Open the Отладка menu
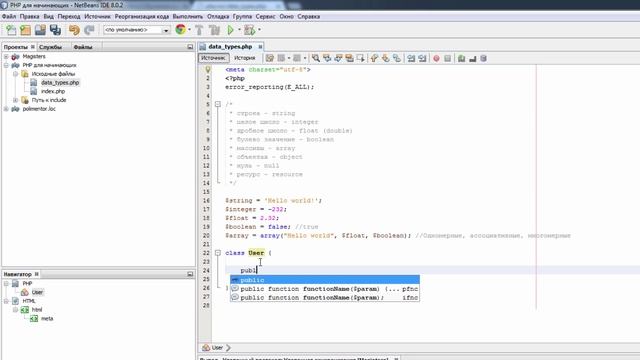The width and height of the screenshot is (640, 360). 218,17
